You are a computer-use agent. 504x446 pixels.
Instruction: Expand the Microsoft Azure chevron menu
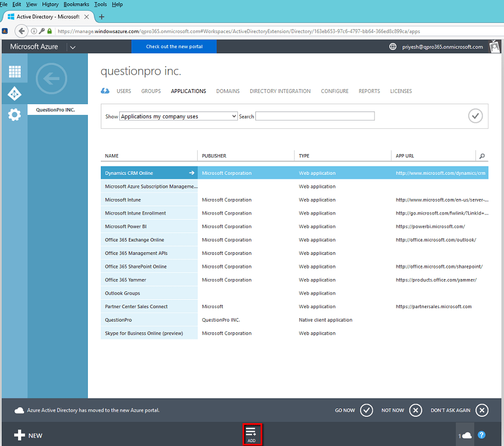coord(73,47)
